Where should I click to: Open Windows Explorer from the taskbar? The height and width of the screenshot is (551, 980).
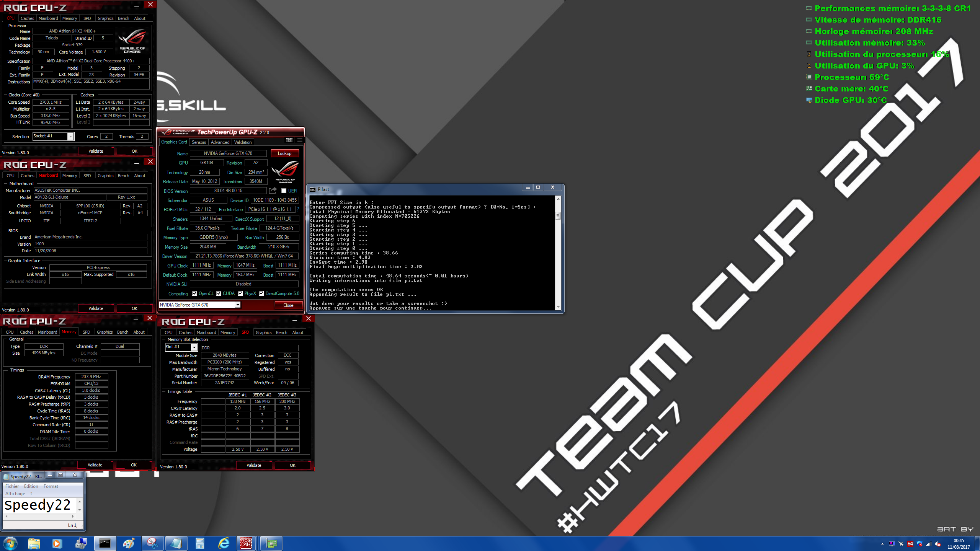34,543
